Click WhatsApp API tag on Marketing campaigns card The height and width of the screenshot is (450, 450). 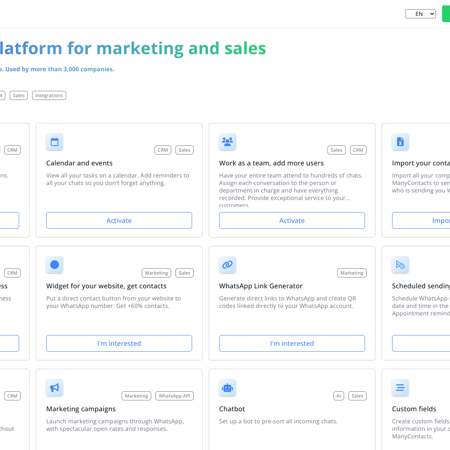174,396
